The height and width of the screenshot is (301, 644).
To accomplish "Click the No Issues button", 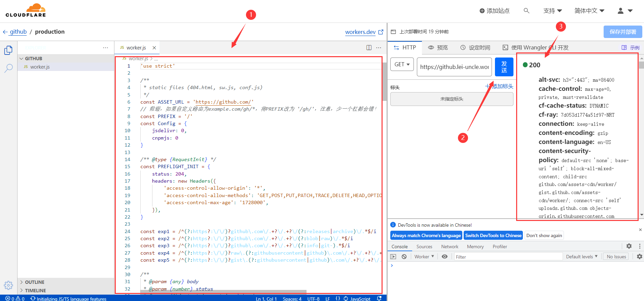I will 616,257.
